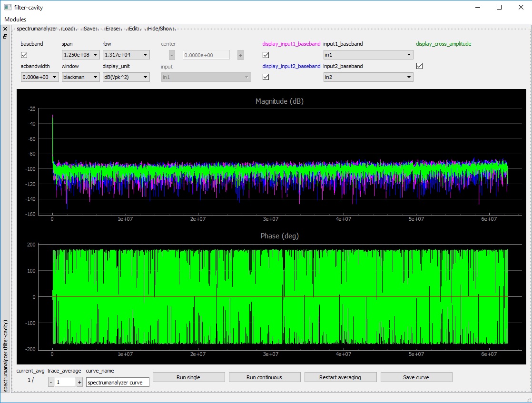Image resolution: width=532 pixels, height=403 pixels.
Task: Open the span dropdown
Action: (80, 55)
